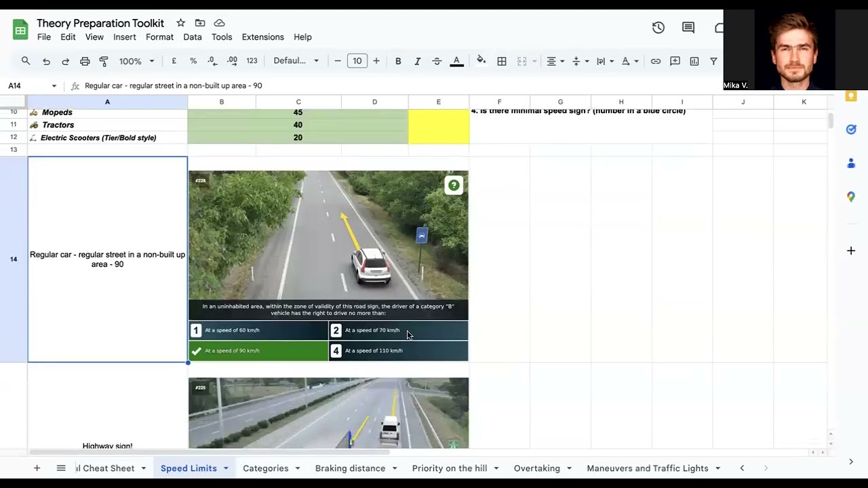Open the text color picker

(456, 61)
